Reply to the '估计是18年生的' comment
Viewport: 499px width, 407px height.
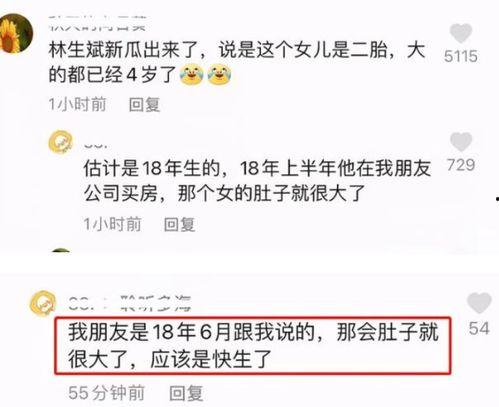click(179, 224)
